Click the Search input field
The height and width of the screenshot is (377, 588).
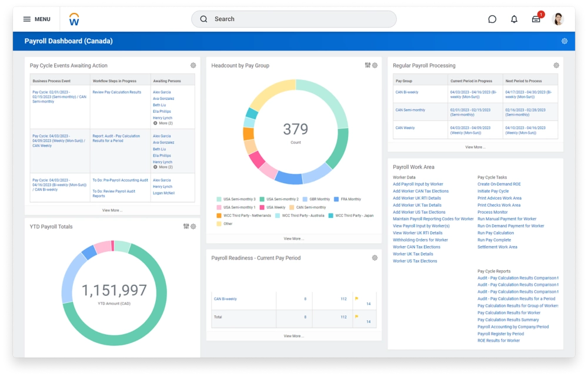coord(294,19)
